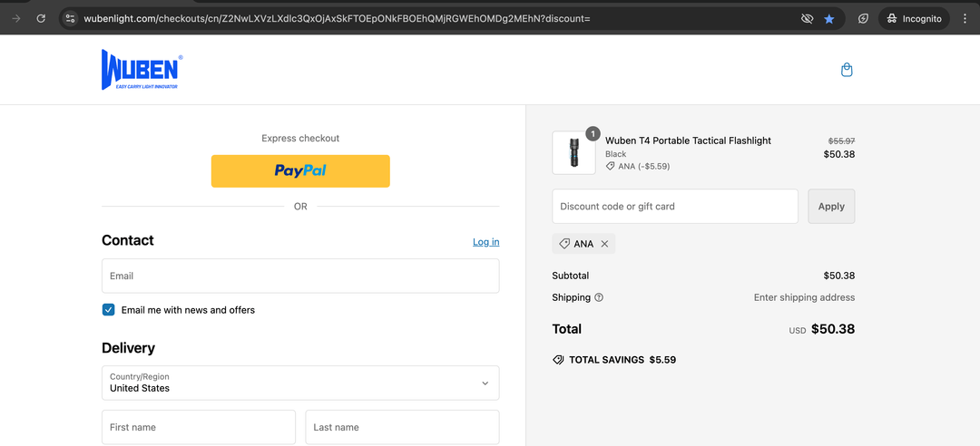Remove the ANA discount code tag
The image size is (980, 446).
coord(604,244)
